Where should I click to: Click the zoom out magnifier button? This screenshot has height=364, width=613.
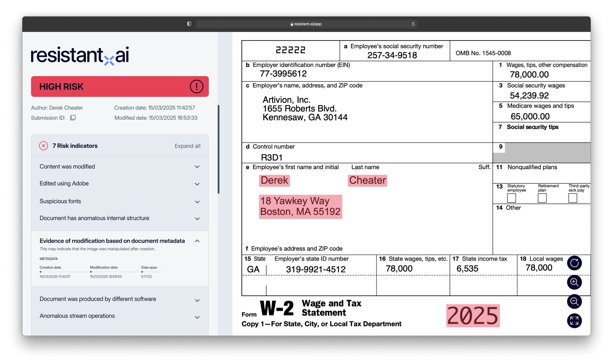[574, 302]
